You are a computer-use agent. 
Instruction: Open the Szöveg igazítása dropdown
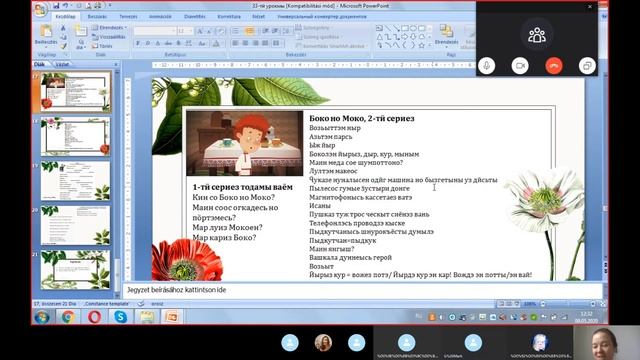[x=319, y=37]
